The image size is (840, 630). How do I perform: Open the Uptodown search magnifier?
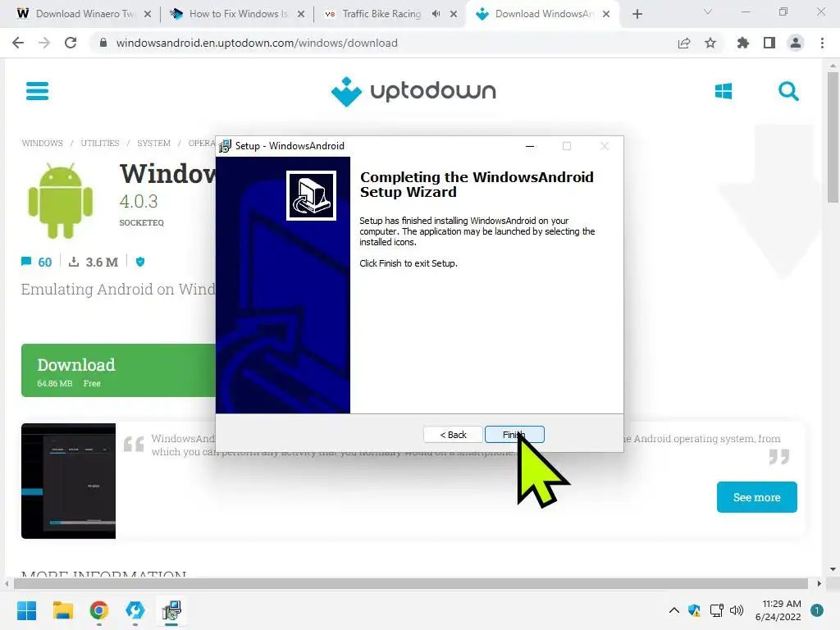click(x=788, y=91)
